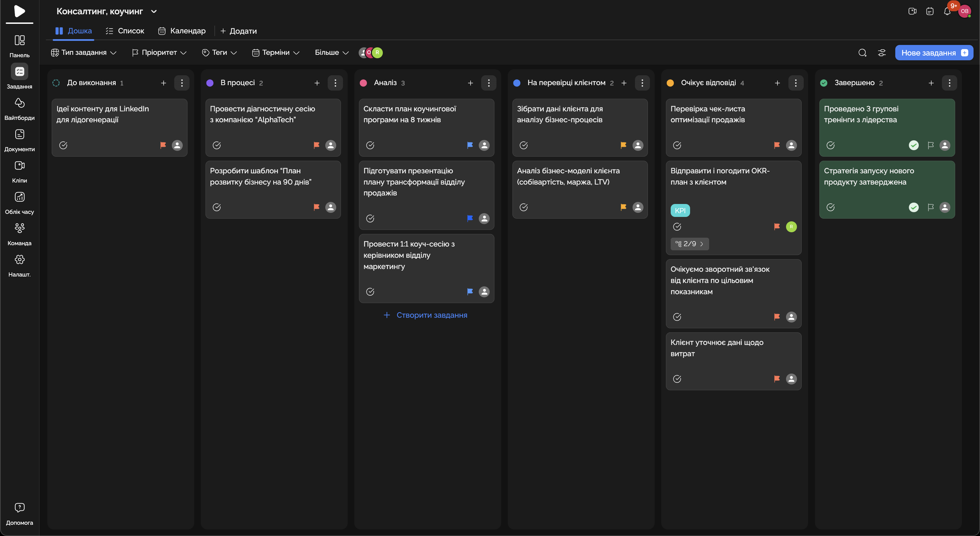Click Створити завдання link under Аналіз

426,315
